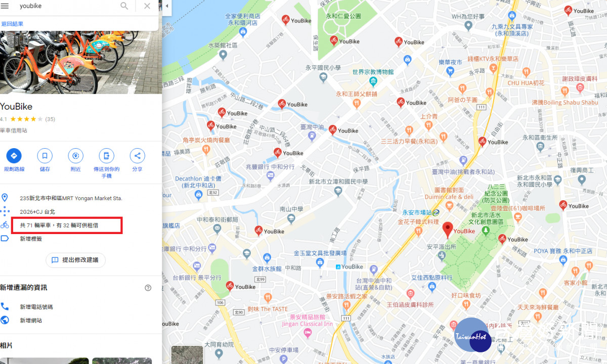Click the 分享 share icon
Screen dimensions: 607x364
137,156
